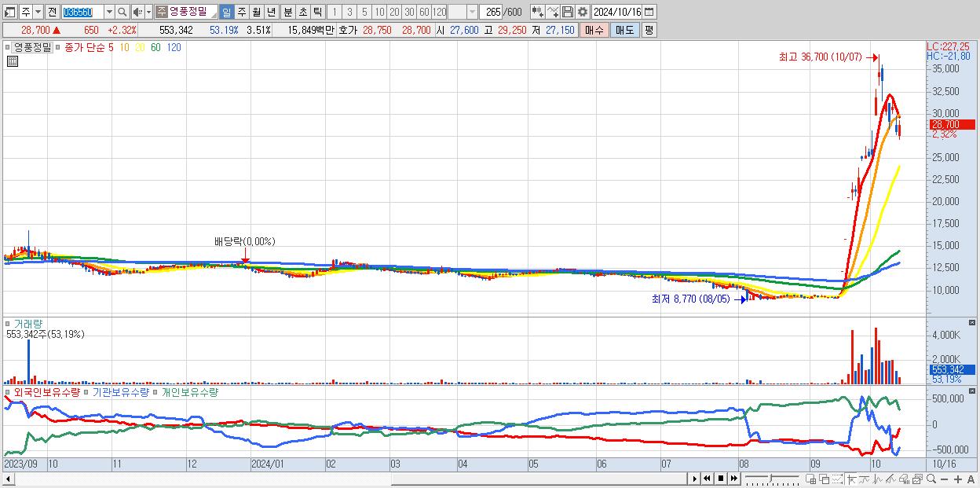Open chart settings gear icon

583,12
